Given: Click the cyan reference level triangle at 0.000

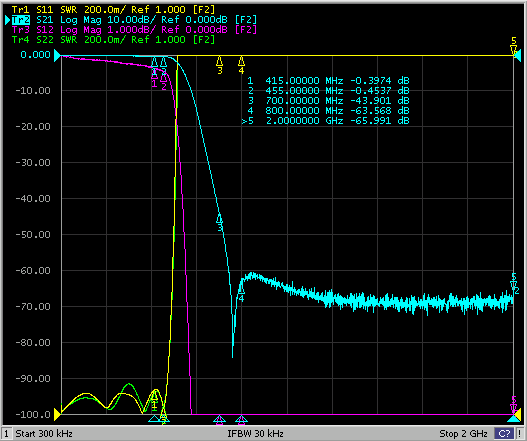Looking at the screenshot, I should click(x=57, y=55).
